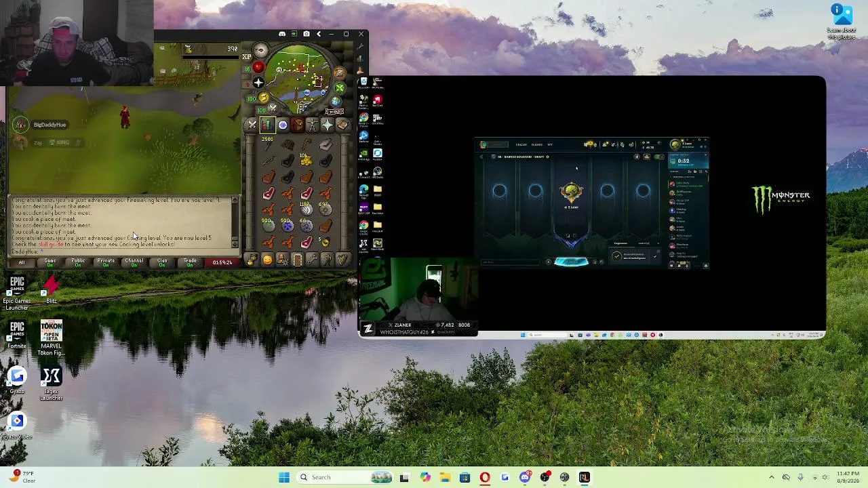The image size is (868, 488).
Task: Click the Logout door icon in RuneLite
Action: pyautogui.click(x=297, y=260)
